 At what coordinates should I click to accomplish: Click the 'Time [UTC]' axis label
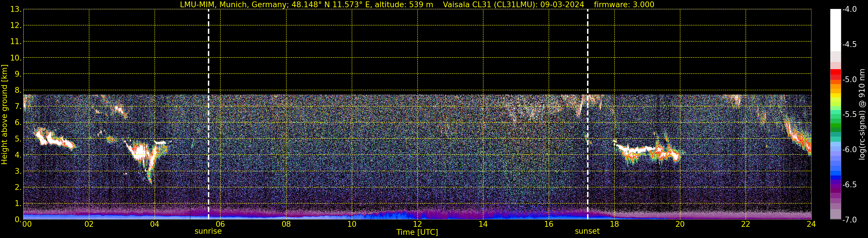pyautogui.click(x=417, y=232)
